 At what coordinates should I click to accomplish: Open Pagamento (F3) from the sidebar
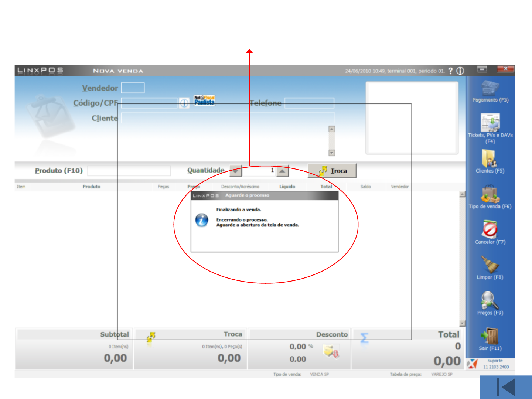[x=490, y=92]
